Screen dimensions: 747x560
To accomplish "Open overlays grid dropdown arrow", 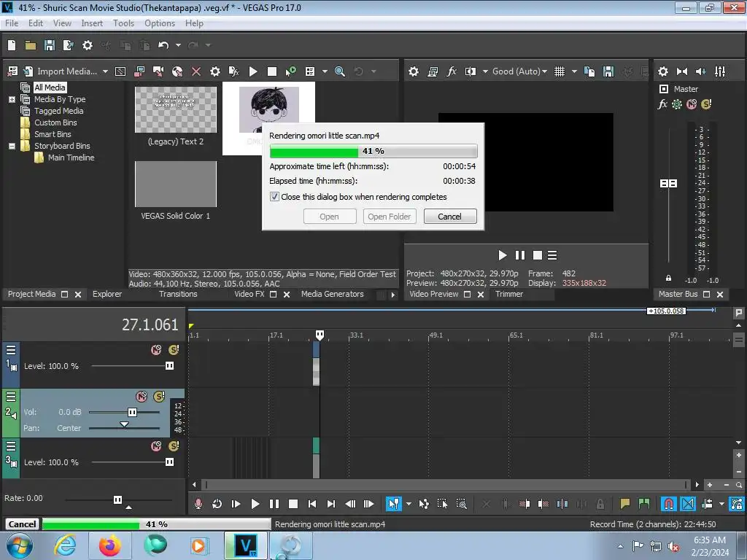I will (574, 71).
